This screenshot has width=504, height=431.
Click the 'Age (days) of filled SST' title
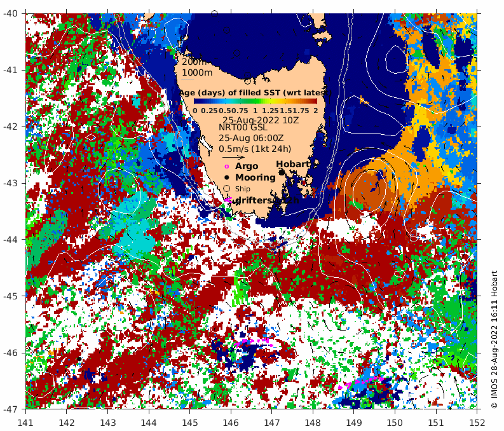coord(255,93)
